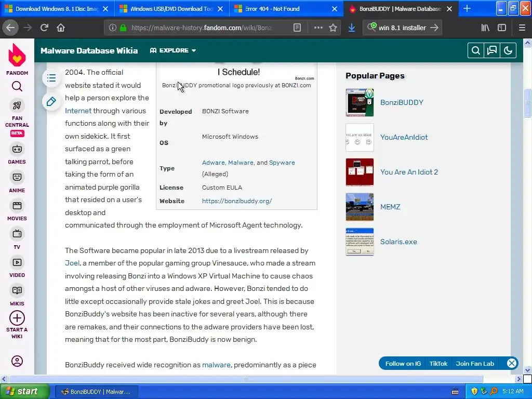Click the Windows start button
The width and height of the screenshot is (532, 399).
24,391
